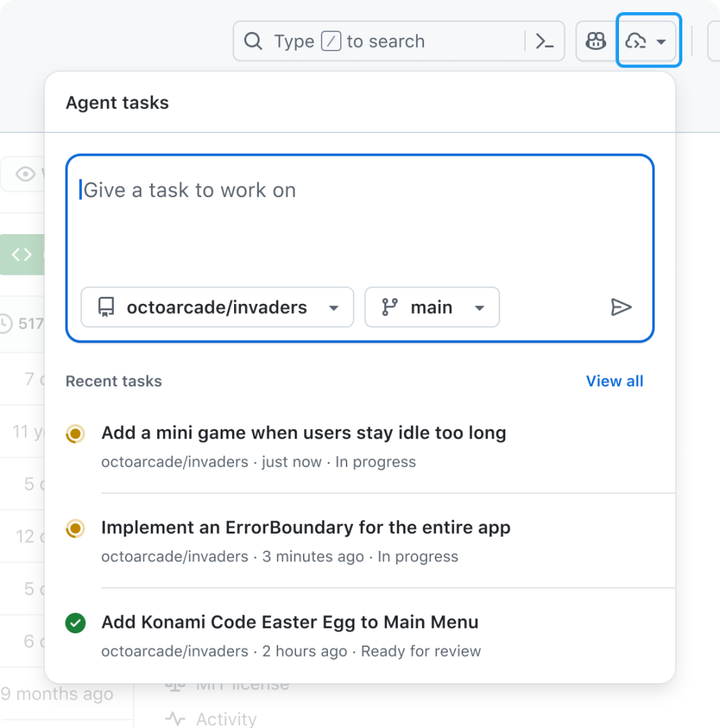
Task: Open the MIT license sidebar item
Action: coord(242,682)
